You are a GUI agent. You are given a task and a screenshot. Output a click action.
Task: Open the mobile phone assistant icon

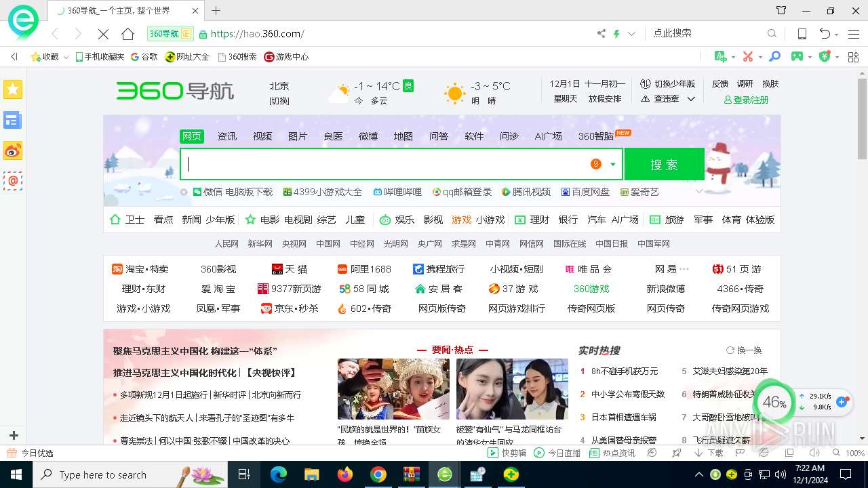(802, 33)
